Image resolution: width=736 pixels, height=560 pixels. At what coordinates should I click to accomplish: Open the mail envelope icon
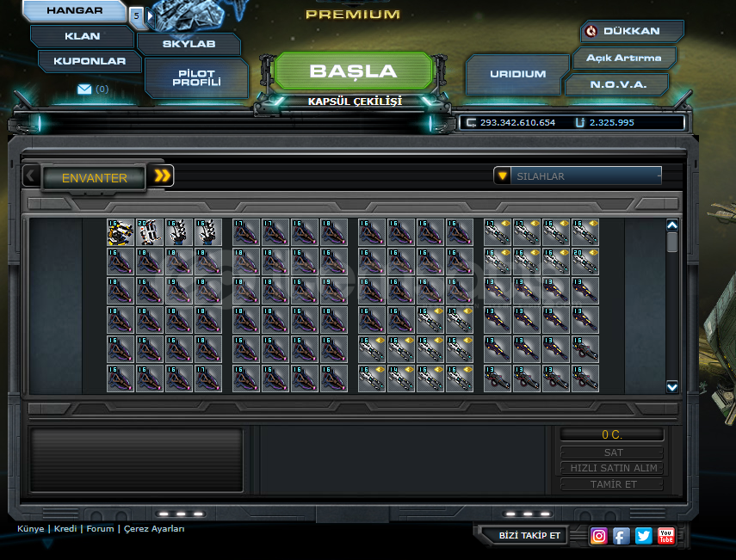84,89
